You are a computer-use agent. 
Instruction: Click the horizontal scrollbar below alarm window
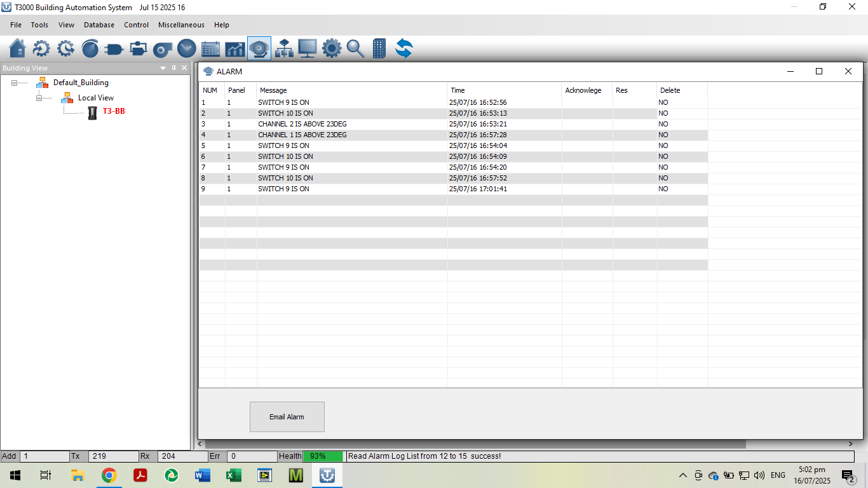pos(475,444)
